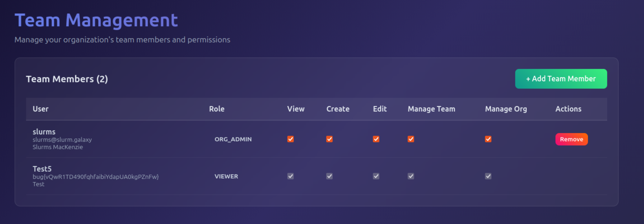Toggle Edit checkbox for Test5
This screenshot has width=644, height=224.
pyautogui.click(x=376, y=176)
